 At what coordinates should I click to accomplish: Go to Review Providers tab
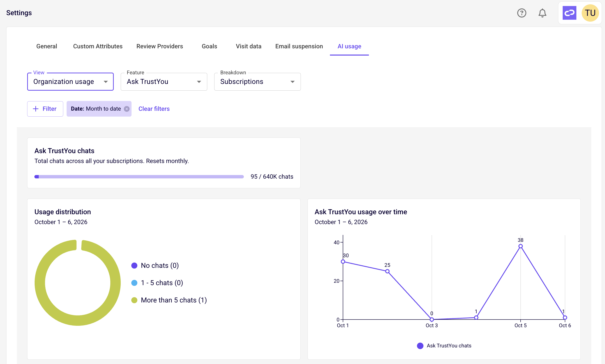(x=160, y=46)
